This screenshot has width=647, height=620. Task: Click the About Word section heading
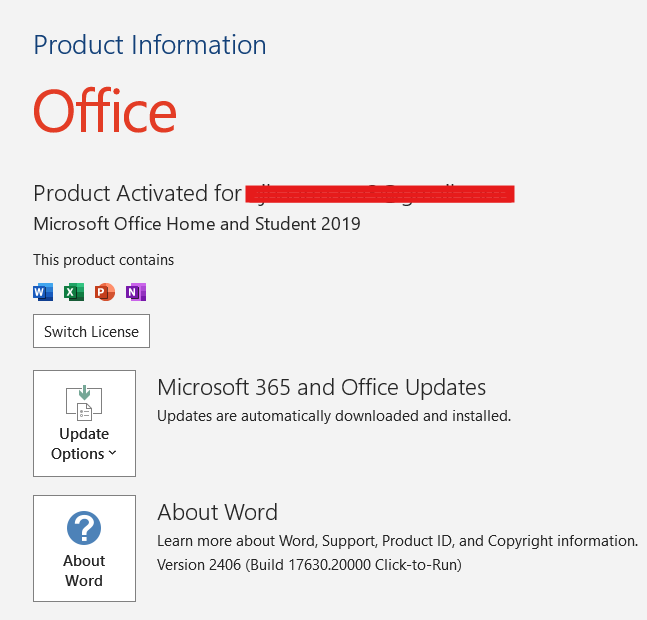point(217,512)
